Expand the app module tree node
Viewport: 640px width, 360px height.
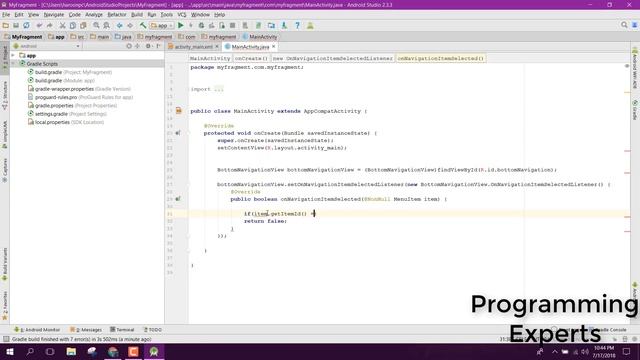[13, 56]
